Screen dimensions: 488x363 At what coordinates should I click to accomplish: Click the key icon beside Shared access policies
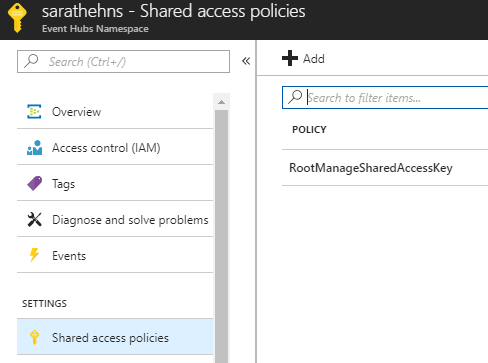coord(34,337)
